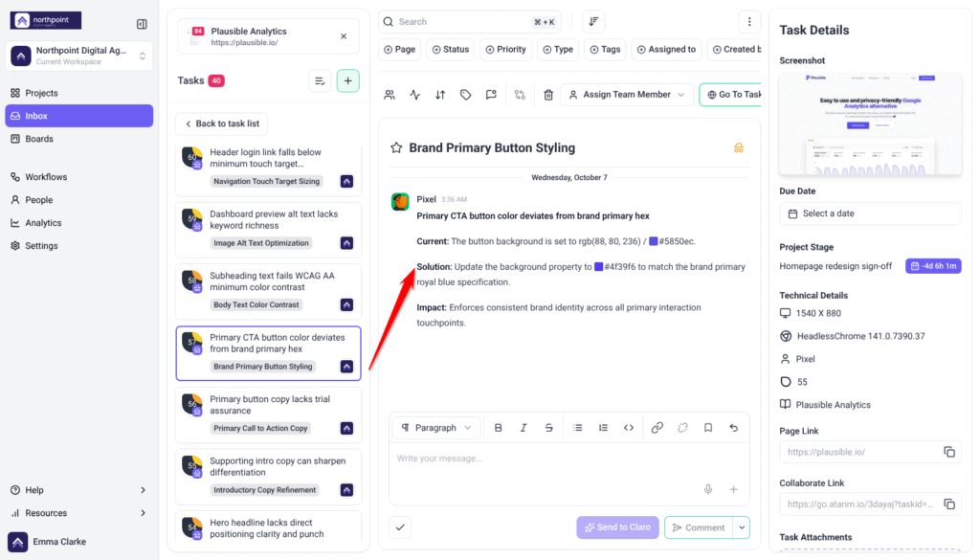Add a Page filter

tap(399, 50)
